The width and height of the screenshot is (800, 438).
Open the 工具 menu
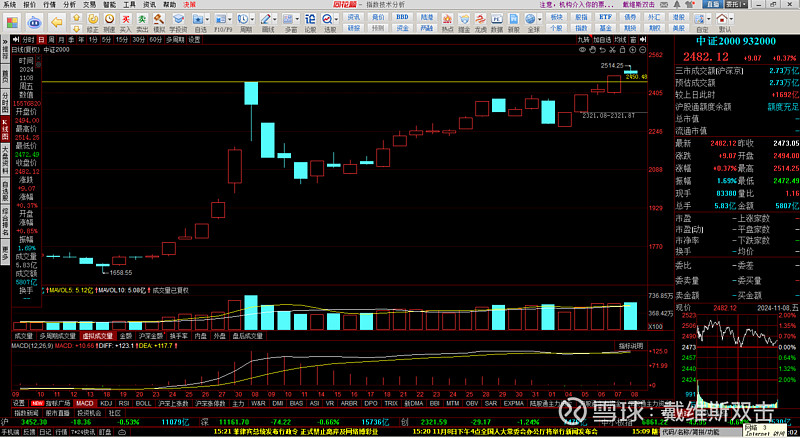[x=130, y=5]
